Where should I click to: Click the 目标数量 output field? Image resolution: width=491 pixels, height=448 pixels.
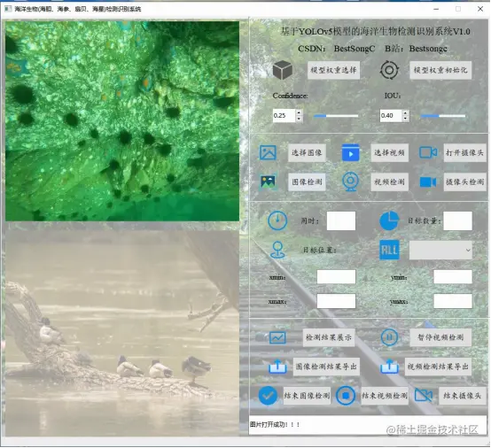click(457, 220)
